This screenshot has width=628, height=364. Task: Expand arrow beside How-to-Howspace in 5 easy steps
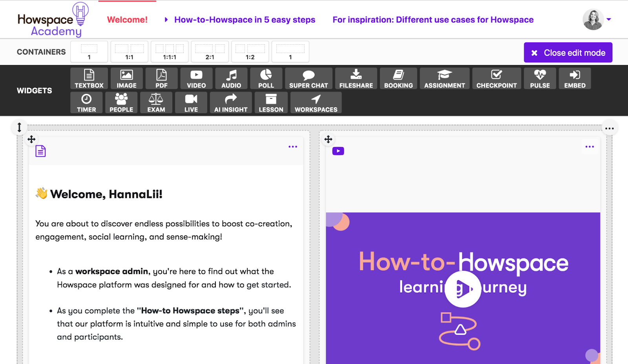point(166,20)
